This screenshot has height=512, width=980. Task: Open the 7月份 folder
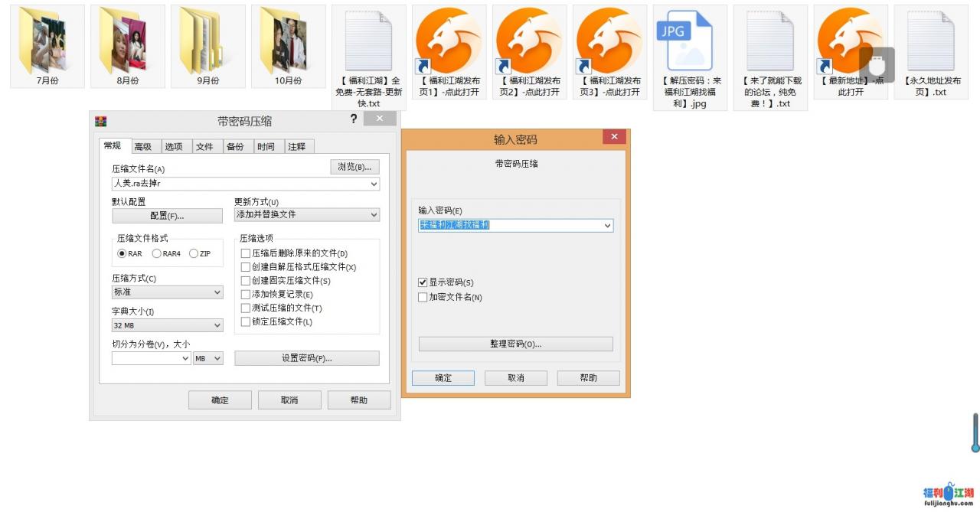pyautogui.click(x=47, y=42)
